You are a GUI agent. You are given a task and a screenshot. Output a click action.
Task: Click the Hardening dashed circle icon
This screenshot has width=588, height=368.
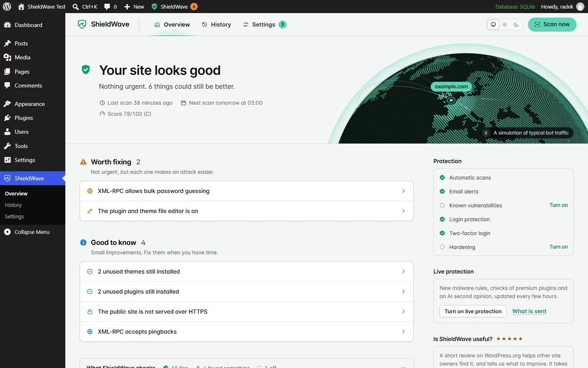[x=442, y=247]
